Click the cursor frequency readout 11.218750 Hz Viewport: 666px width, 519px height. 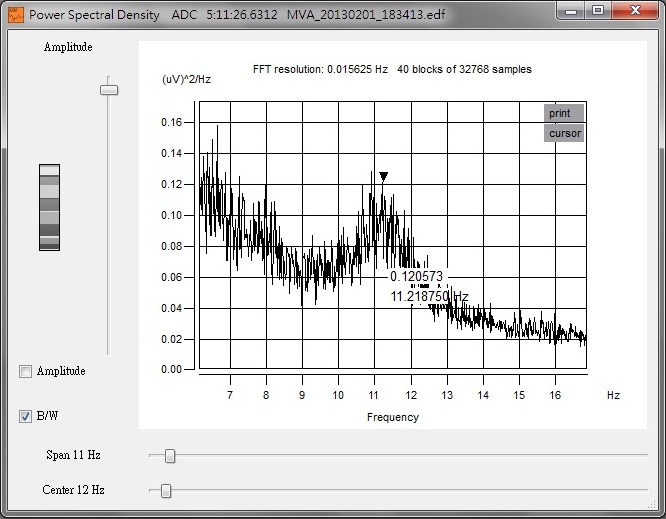pos(429,296)
